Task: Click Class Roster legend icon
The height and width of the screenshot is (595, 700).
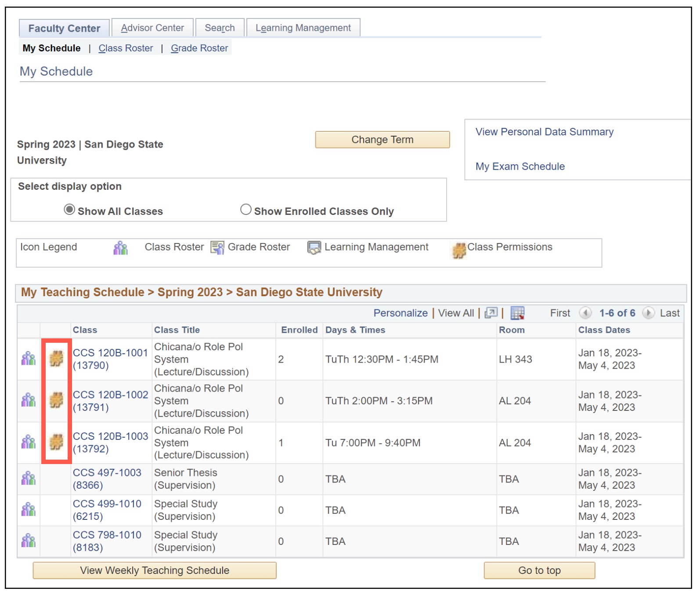Action: click(120, 248)
